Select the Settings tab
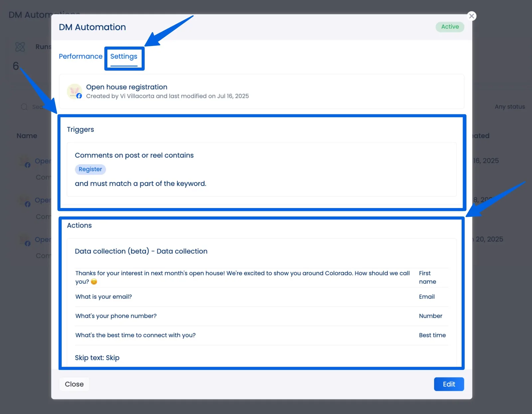 (x=124, y=57)
